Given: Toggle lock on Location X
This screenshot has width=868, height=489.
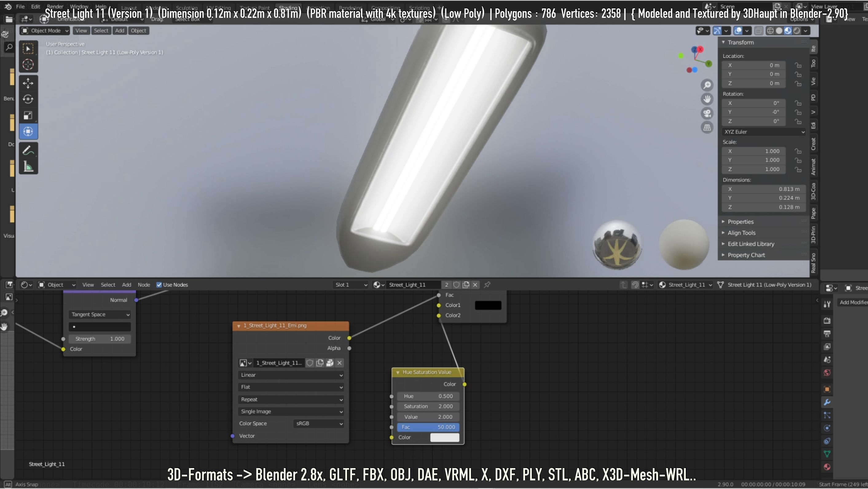Looking at the screenshot, I should pyautogui.click(x=798, y=65).
